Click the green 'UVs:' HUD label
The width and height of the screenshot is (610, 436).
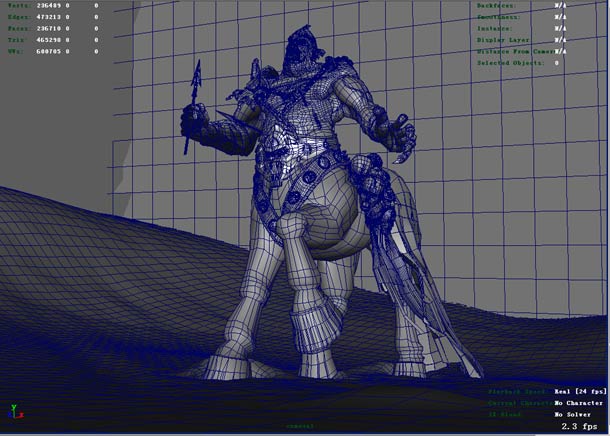pos(16,51)
